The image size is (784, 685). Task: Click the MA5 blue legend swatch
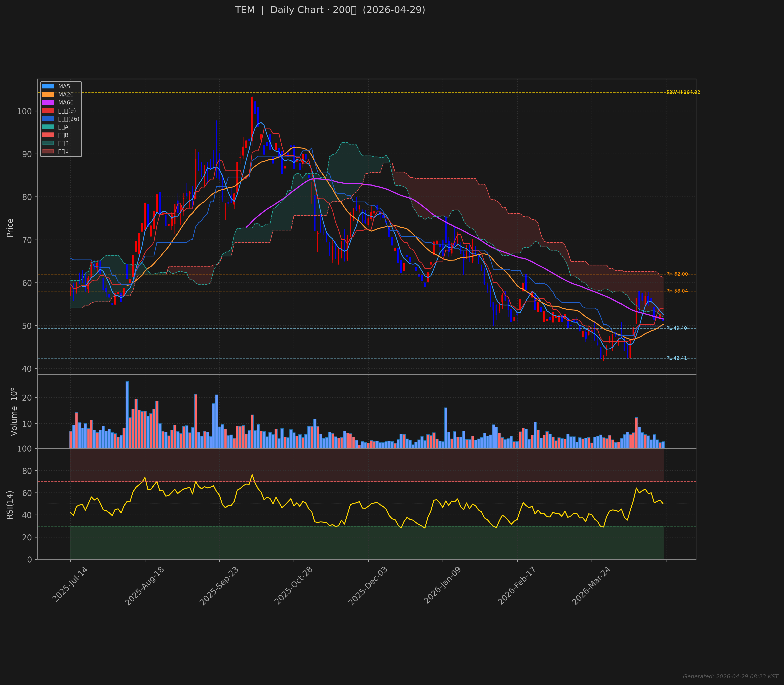[48, 86]
